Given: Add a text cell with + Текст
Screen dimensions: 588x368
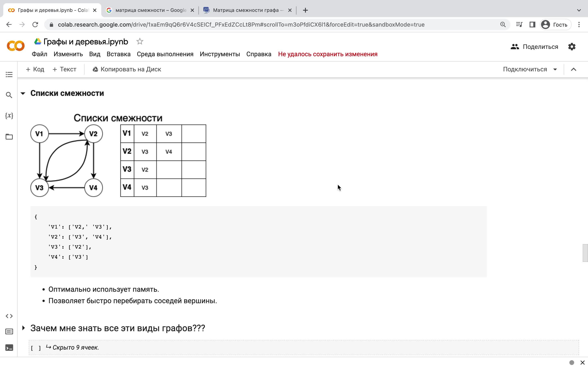Looking at the screenshot, I should [x=64, y=69].
